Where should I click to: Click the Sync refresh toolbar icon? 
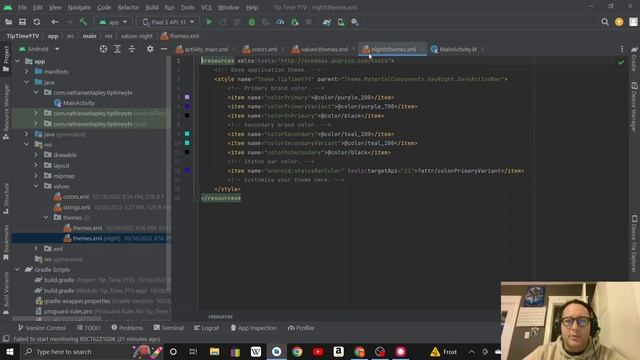click(x=37, y=22)
